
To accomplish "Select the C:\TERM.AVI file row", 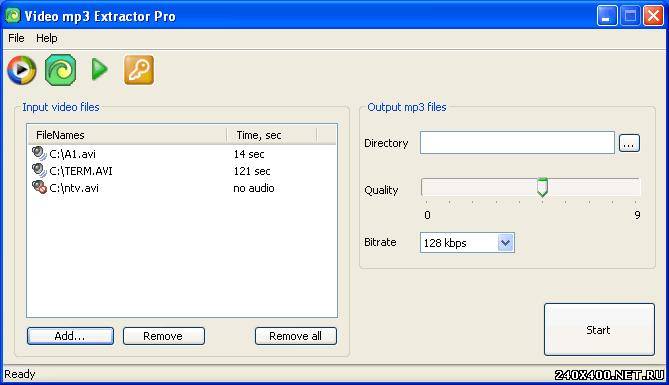I will pos(182,171).
